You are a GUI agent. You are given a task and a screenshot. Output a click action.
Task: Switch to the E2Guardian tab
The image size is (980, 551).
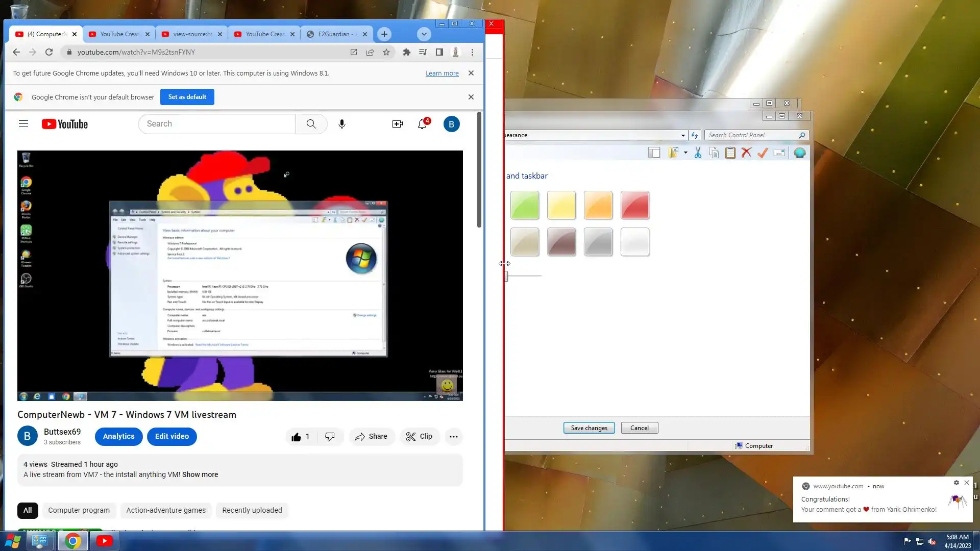point(333,34)
